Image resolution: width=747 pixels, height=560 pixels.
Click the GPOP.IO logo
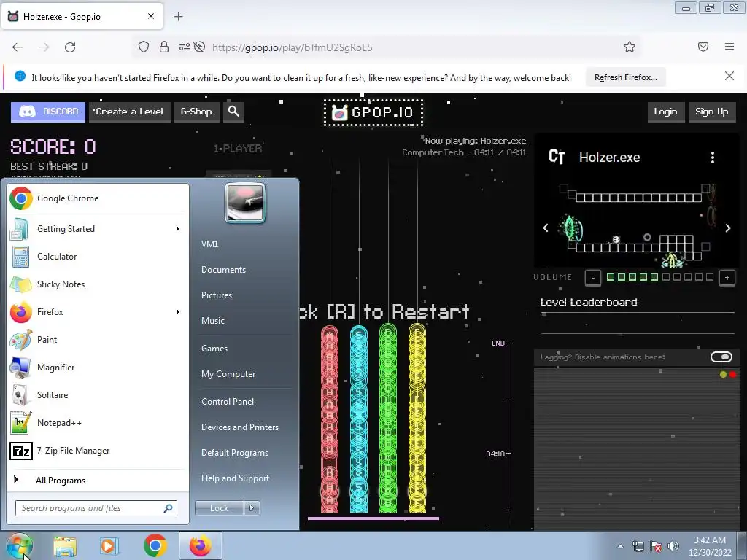(x=373, y=113)
